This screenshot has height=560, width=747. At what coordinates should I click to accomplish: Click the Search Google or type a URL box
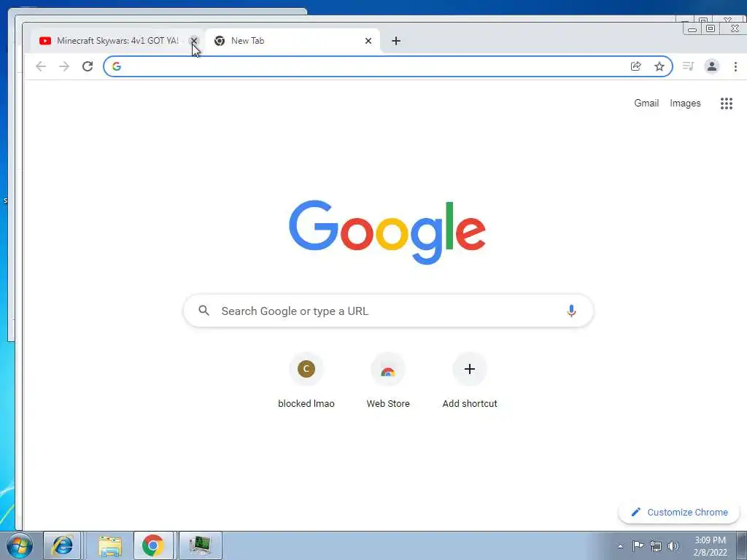click(388, 311)
